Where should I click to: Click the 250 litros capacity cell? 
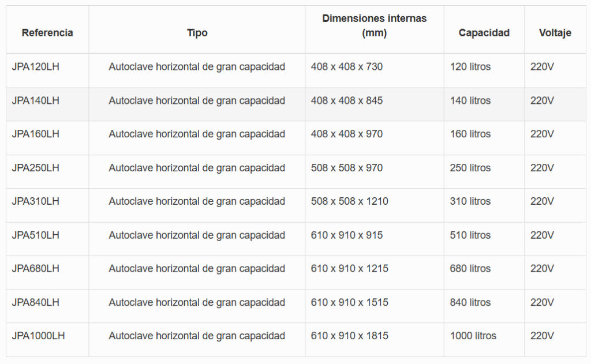470,168
